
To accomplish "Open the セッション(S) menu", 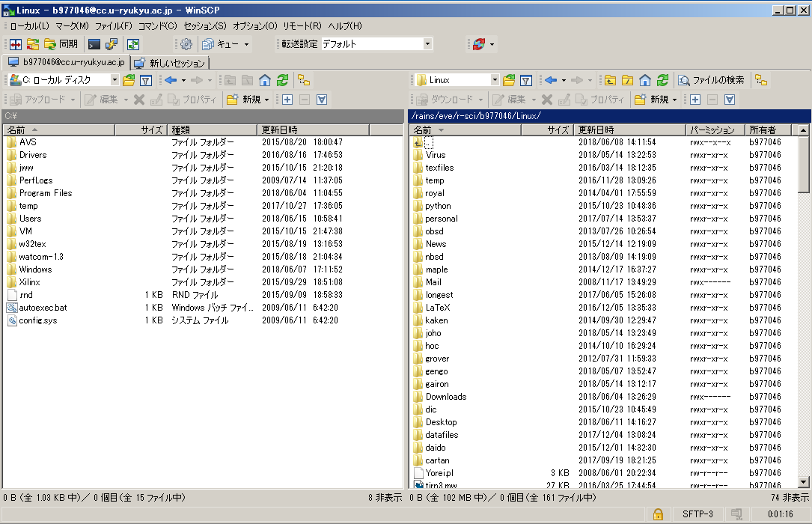I will click(205, 26).
